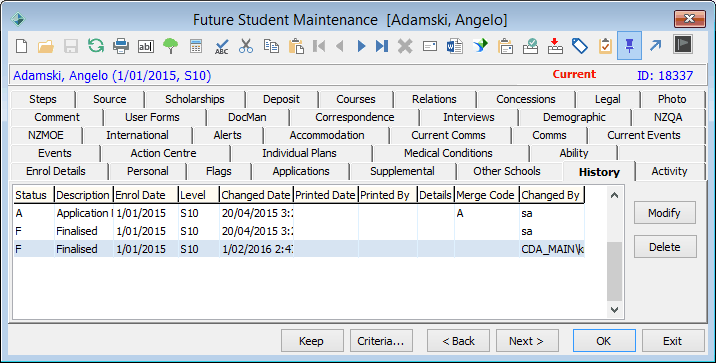This screenshot has height=363, width=716.
Task: Open the Action Centre tab
Action: tap(163, 153)
